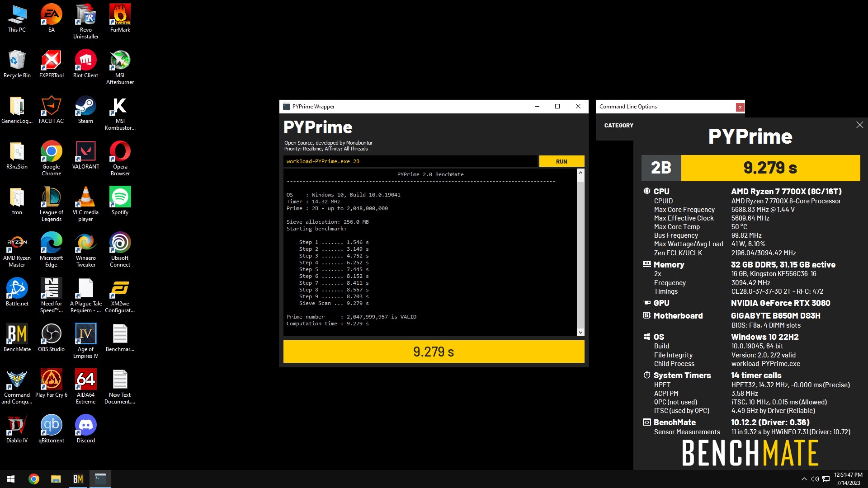Open New Text Document file
Viewport: 868px width, 488px height.
(120, 387)
